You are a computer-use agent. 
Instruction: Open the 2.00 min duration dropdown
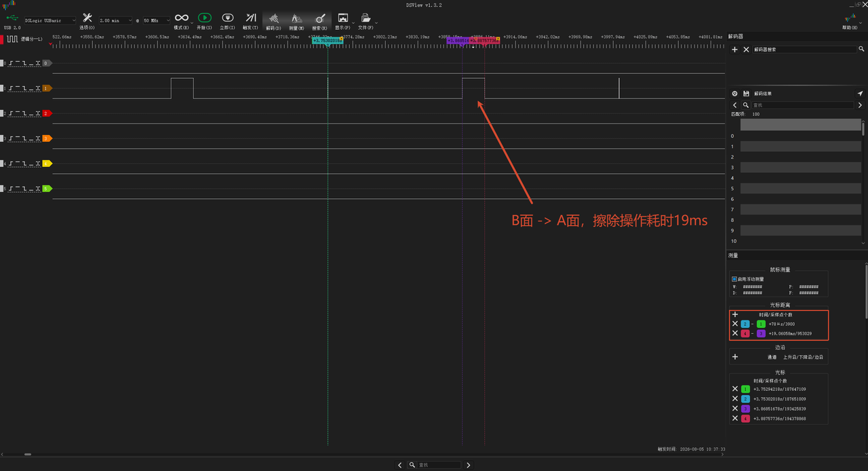coord(116,20)
